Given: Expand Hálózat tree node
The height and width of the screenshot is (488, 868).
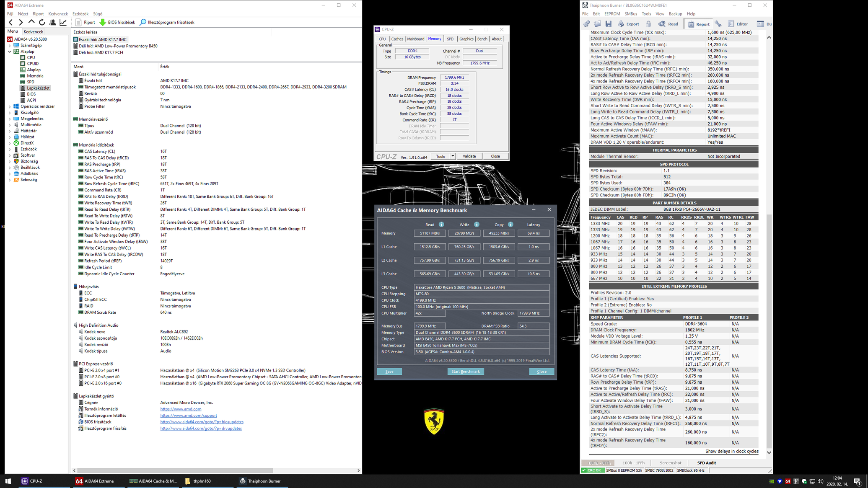Looking at the screenshot, I should pos(10,137).
